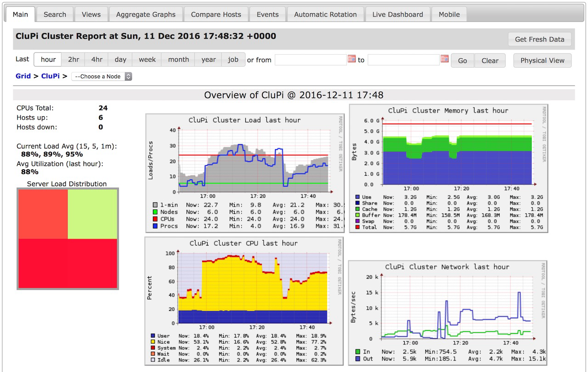
Task: Select the day time range
Action: click(x=120, y=59)
